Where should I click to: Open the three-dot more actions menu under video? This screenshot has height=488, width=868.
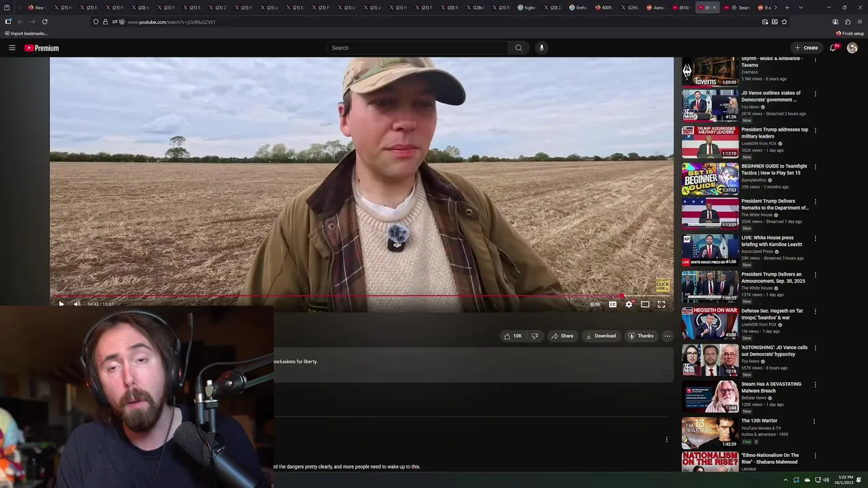pos(667,335)
